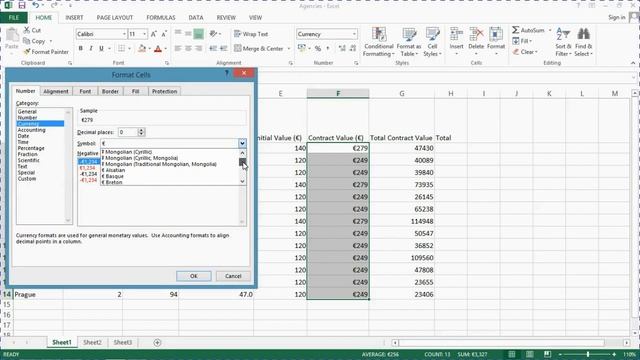This screenshot has height=360, width=640.
Task: Click the Decimal places input field
Action: point(128,132)
